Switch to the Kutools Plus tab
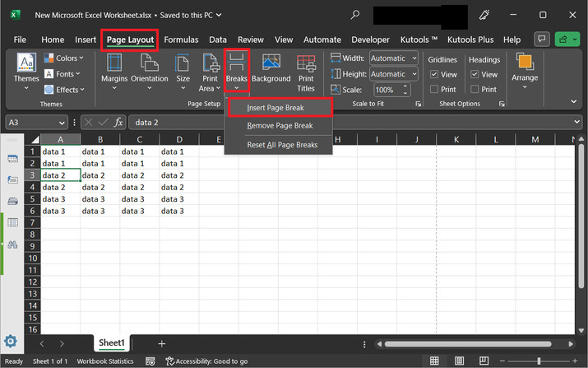 (470, 40)
